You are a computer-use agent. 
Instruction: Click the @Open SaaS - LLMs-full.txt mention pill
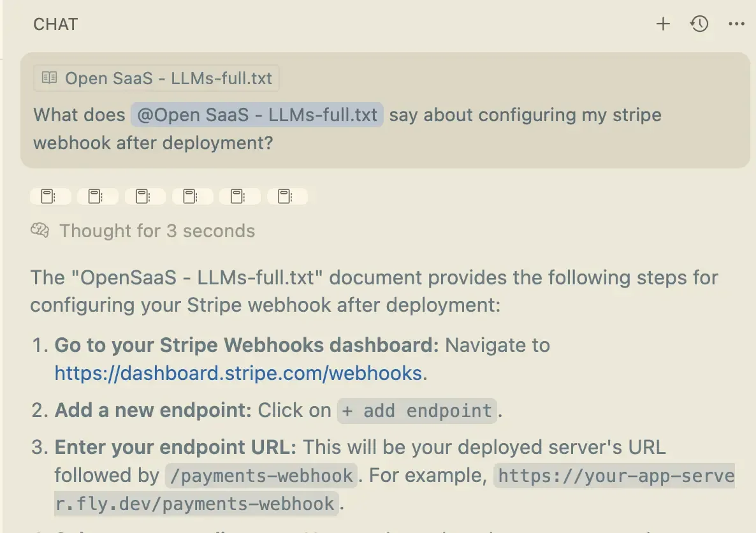click(256, 115)
